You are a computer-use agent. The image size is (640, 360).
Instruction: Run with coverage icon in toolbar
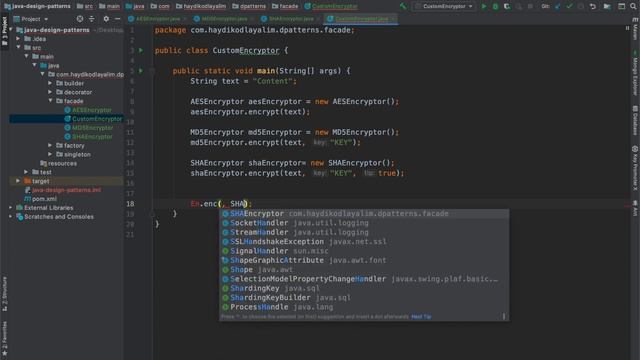click(507, 6)
